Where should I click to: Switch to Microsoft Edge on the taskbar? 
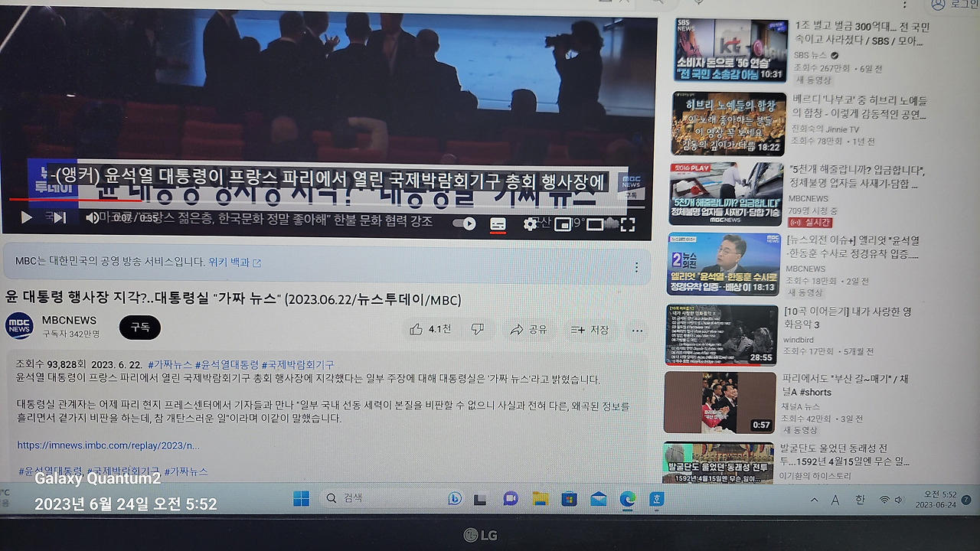click(628, 499)
